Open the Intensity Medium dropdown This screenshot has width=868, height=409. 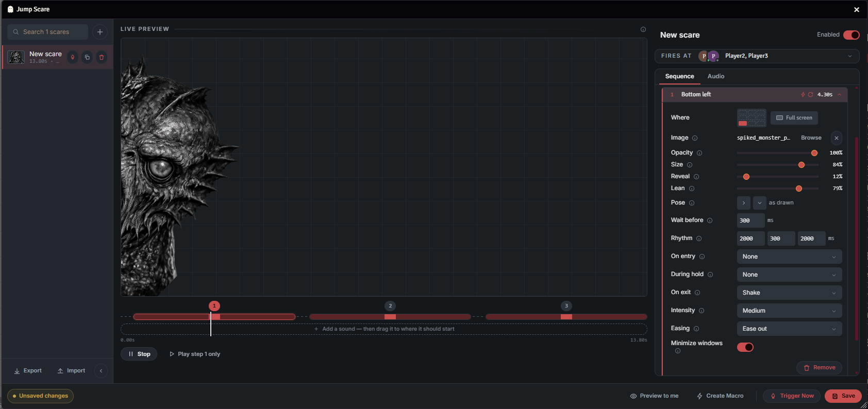790,311
